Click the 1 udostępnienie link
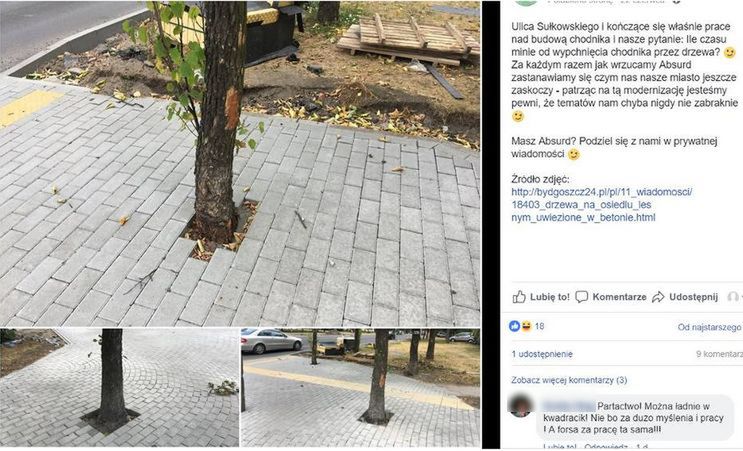The width and height of the screenshot is (743, 451). [x=542, y=354]
